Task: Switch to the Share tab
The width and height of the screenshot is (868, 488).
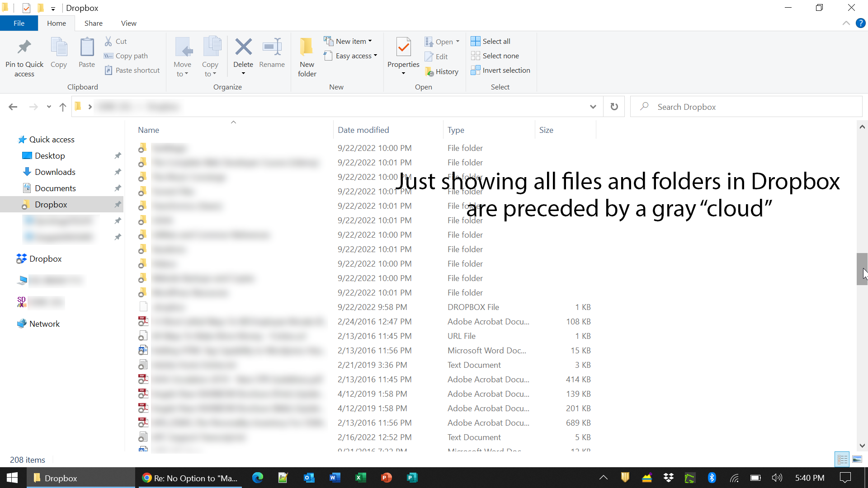Action: click(x=94, y=23)
